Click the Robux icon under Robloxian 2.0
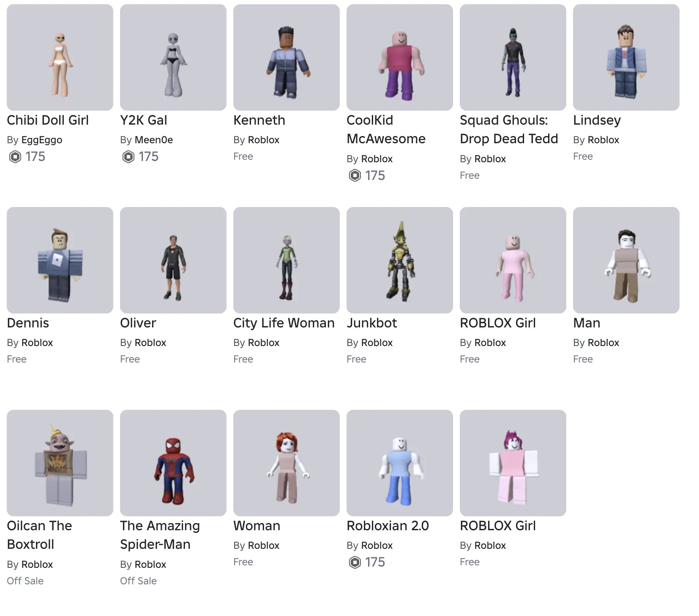Viewport: 699px width, 616px height. click(355, 562)
